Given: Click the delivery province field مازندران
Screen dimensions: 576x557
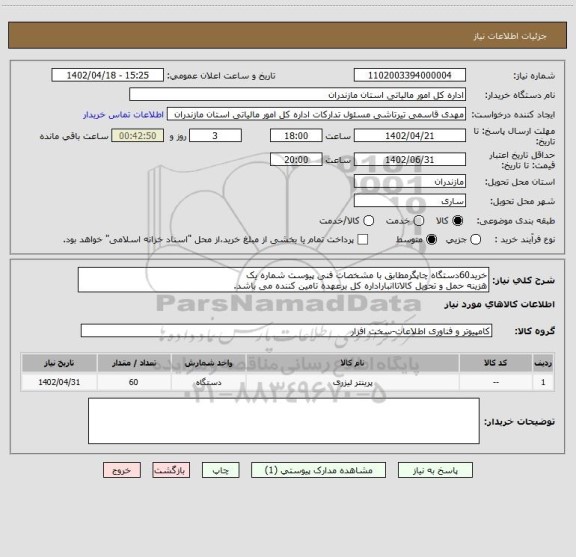Looking at the screenshot, I should click(410, 182).
